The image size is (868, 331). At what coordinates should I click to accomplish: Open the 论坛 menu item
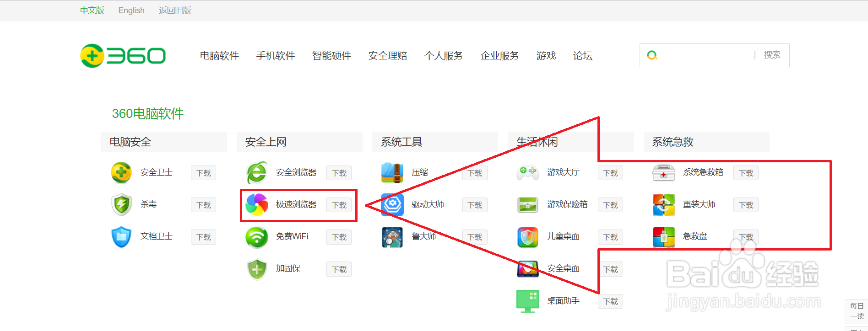pyautogui.click(x=583, y=56)
